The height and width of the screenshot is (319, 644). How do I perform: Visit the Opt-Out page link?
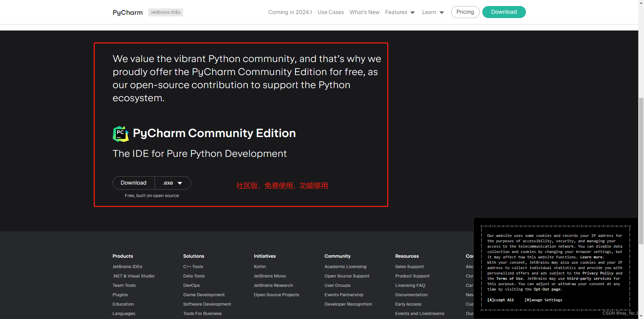[547, 289]
